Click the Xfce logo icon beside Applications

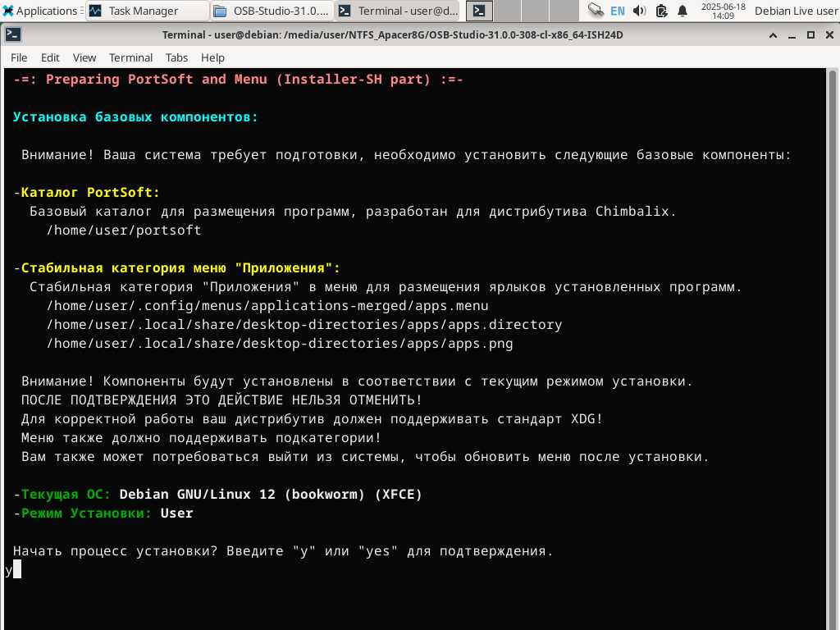[x=8, y=11]
